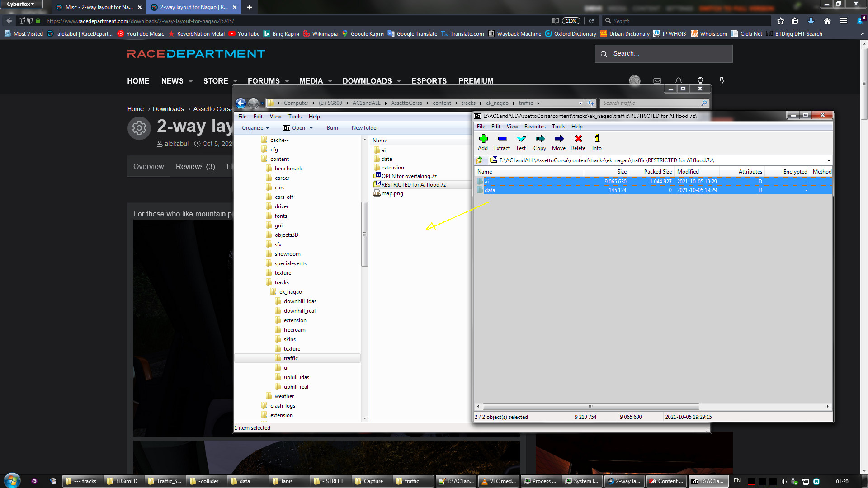Select the uphill_real folder in tree
Screen dimensions: 868x488
point(296,387)
